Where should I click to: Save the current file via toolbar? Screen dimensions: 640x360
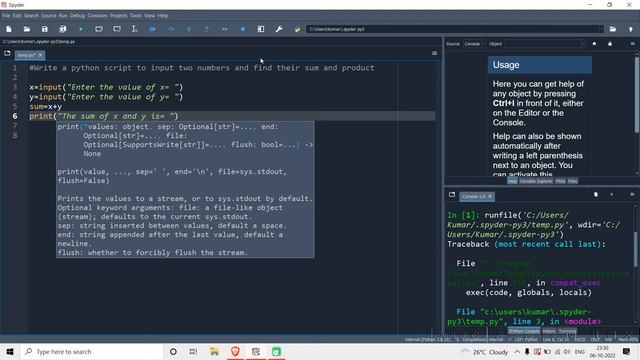coord(44,29)
